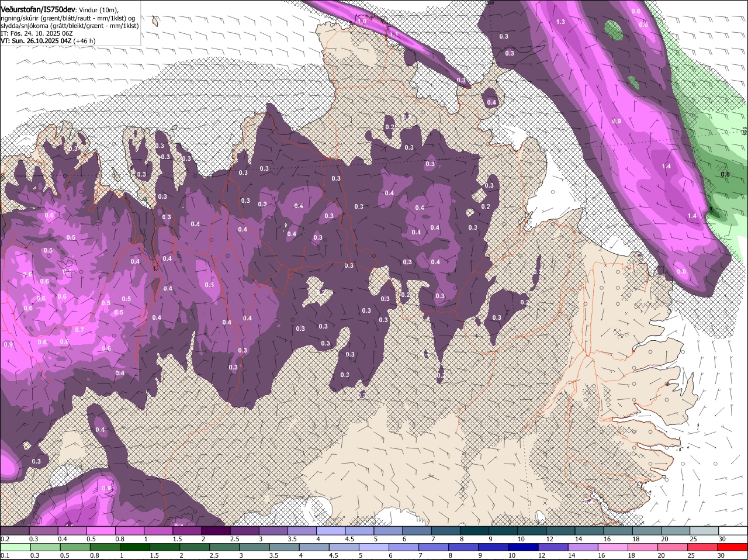748x560 pixels.
Task: Click the 1.0 value label near the top
Action: [x=362, y=21]
